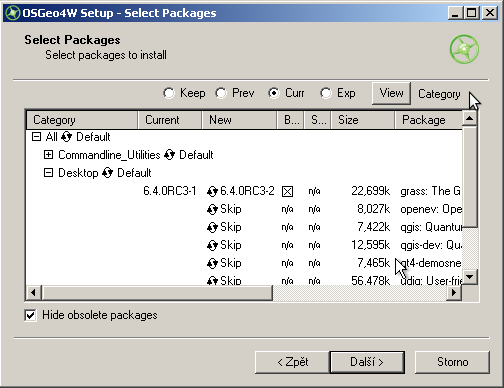Toggle Skip icon for udig package
This screenshot has width=504, height=388.
click(x=212, y=281)
